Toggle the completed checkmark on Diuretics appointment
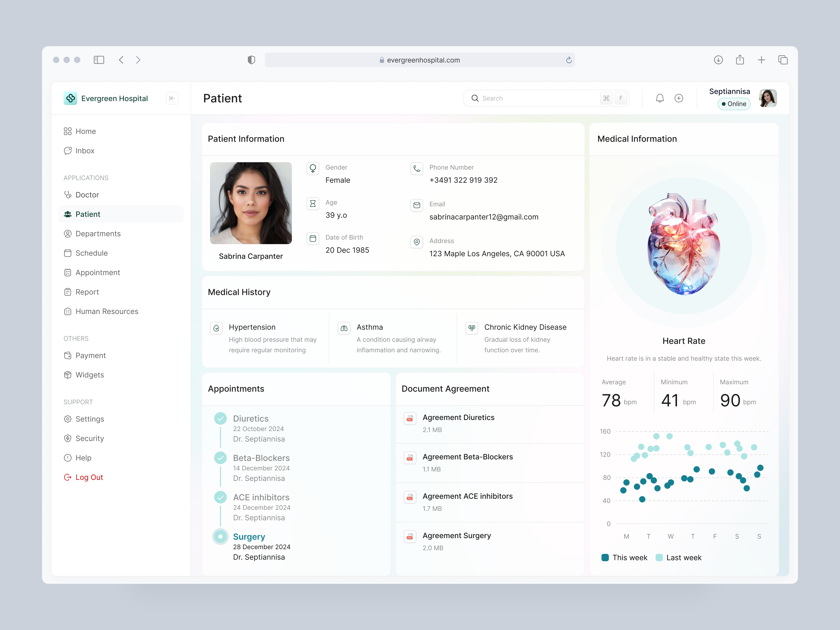Image resolution: width=840 pixels, height=630 pixels. pyautogui.click(x=221, y=418)
